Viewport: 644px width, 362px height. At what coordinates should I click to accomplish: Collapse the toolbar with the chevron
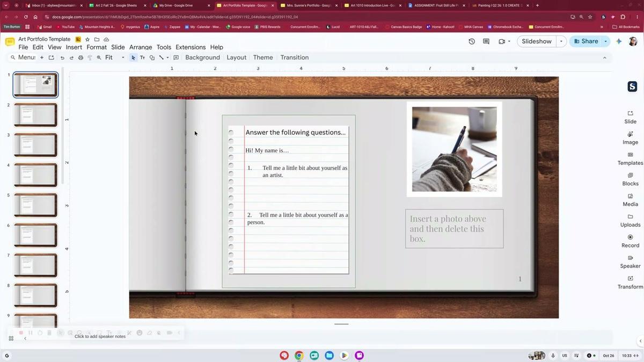pos(604,57)
